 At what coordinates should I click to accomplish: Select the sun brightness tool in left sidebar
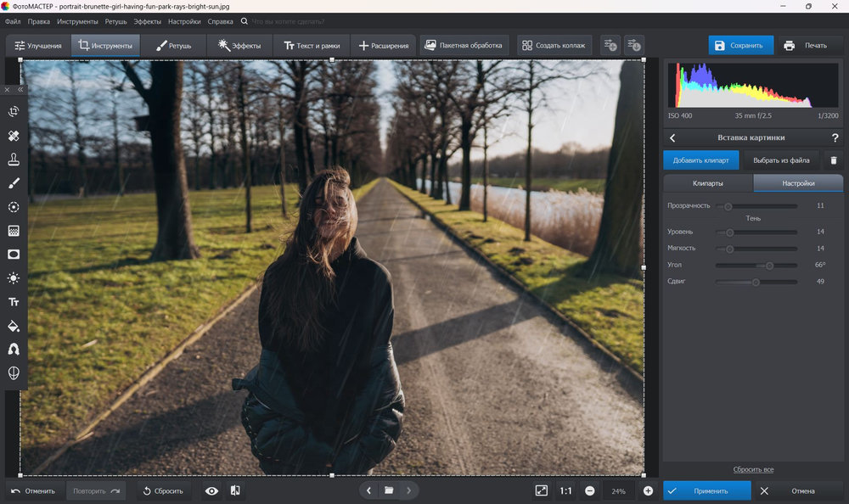pos(14,278)
